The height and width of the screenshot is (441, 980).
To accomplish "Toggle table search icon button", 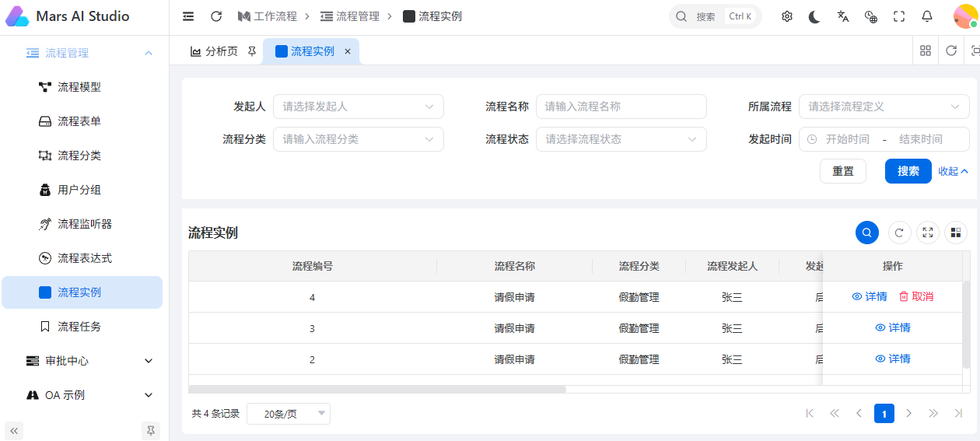I will (x=867, y=233).
